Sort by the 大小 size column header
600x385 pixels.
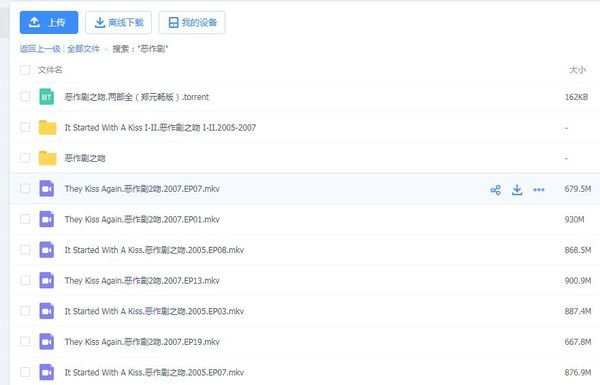pos(577,70)
